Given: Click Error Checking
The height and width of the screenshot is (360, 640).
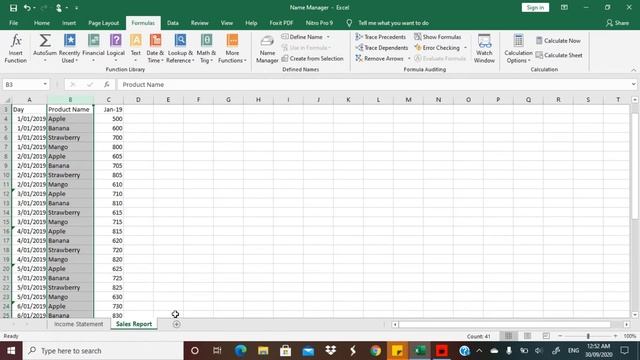Looking at the screenshot, I should [x=437, y=48].
